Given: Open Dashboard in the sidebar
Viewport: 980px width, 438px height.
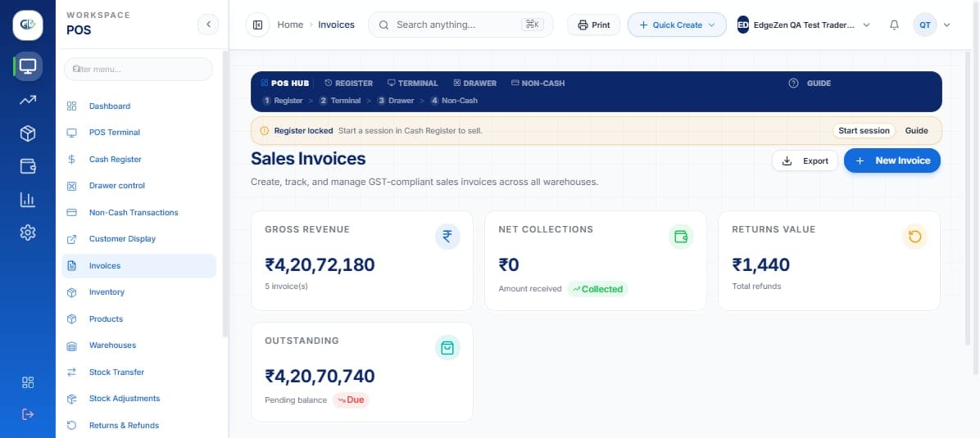Looking at the screenshot, I should tap(138, 106).
